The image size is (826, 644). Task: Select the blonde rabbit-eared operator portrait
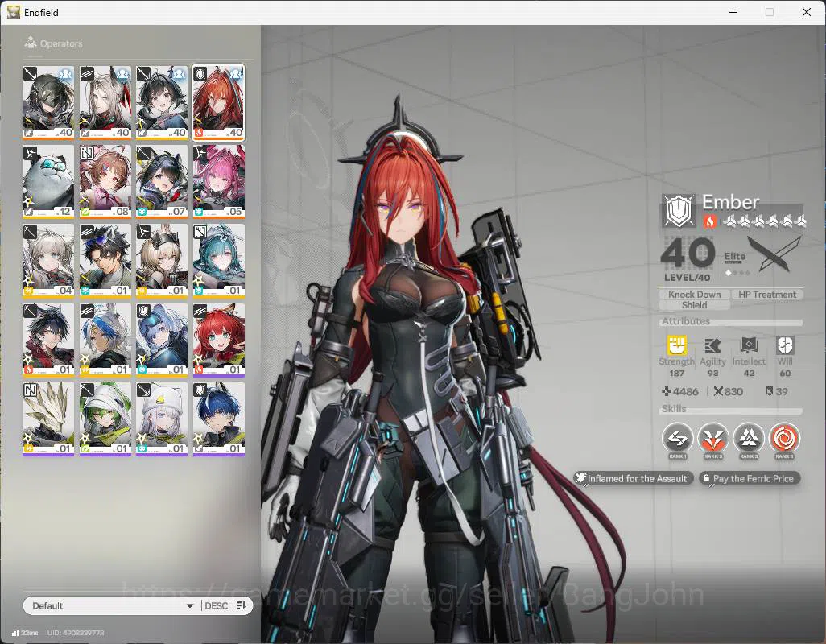pos(162,261)
